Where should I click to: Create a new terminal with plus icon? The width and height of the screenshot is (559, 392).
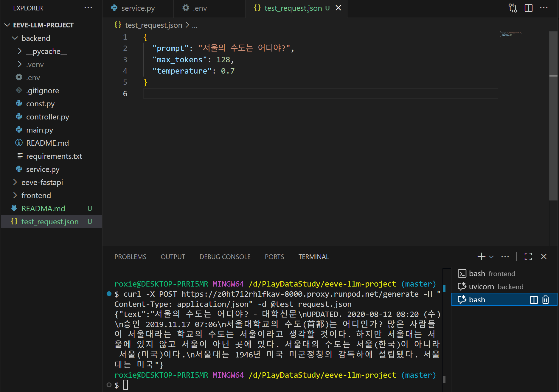[481, 256]
